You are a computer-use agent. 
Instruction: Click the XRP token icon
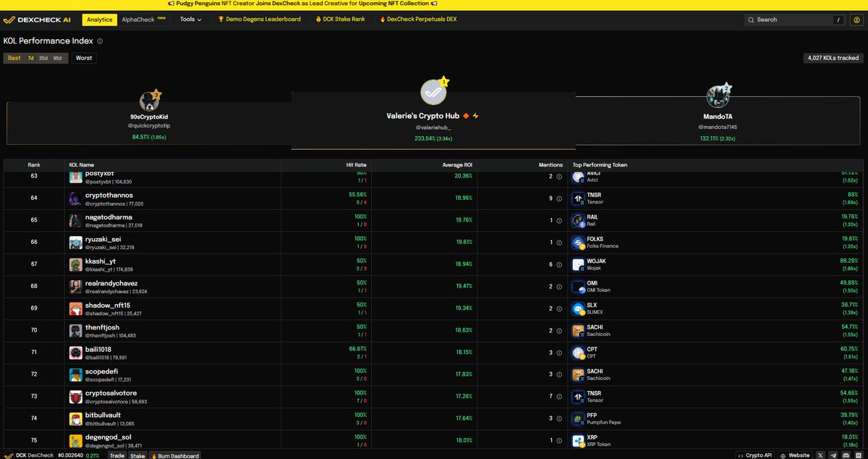578,441
